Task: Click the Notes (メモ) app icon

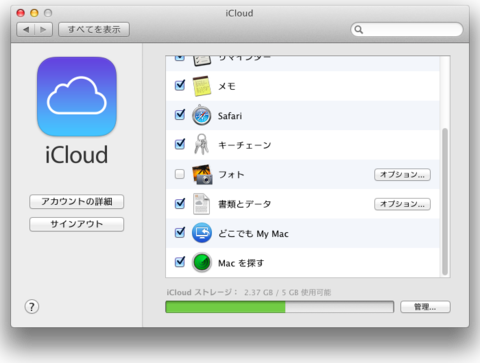Action: tap(202, 86)
